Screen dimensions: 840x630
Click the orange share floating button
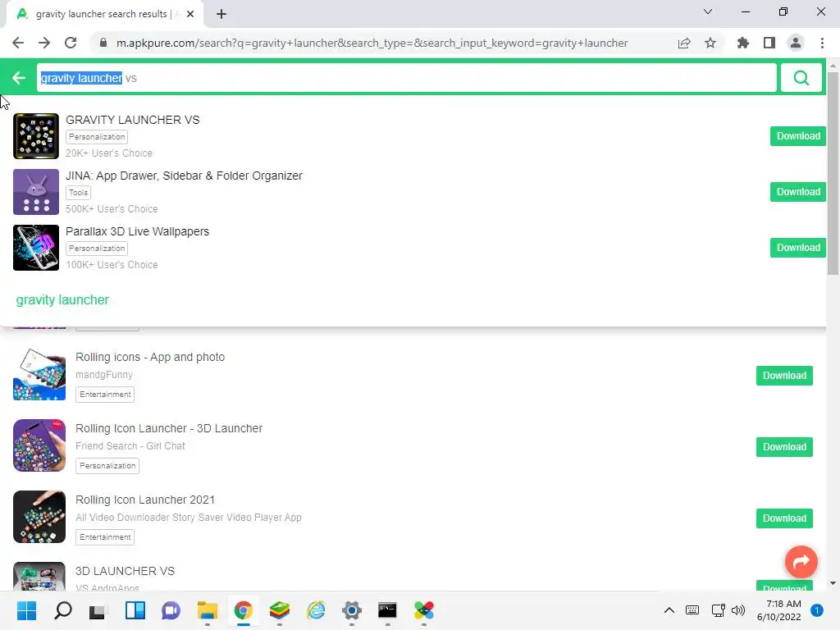coord(801,561)
